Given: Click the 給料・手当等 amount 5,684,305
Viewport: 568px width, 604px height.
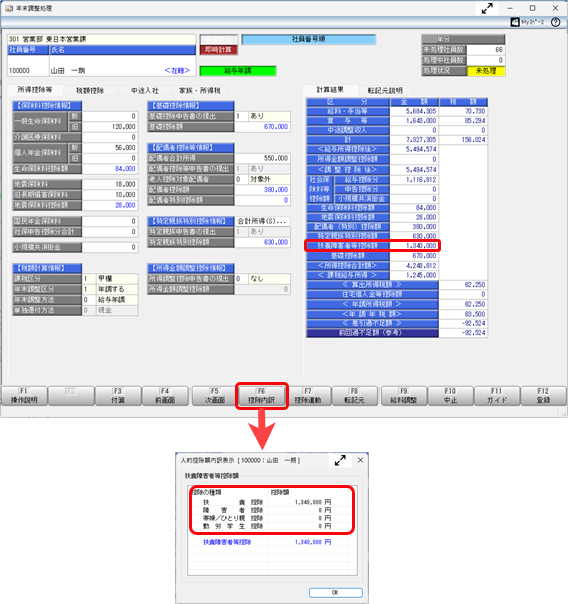Looking at the screenshot, I should (414, 111).
